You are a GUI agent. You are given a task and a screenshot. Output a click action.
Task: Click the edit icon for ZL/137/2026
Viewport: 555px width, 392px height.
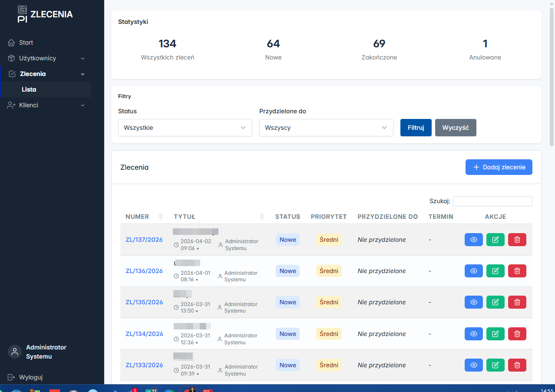click(495, 240)
